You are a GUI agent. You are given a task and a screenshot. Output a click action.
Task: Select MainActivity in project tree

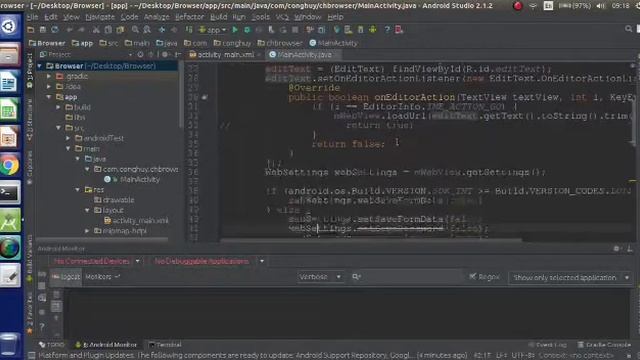pos(140,180)
